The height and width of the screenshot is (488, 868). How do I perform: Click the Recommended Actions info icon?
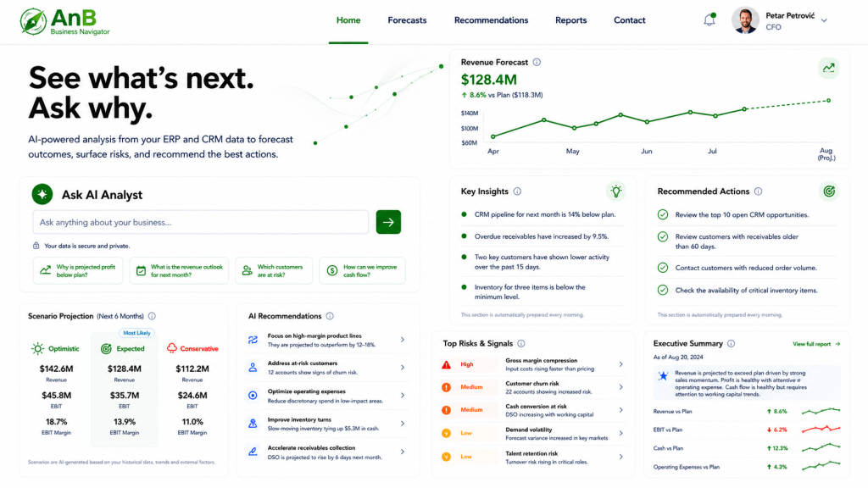point(758,191)
